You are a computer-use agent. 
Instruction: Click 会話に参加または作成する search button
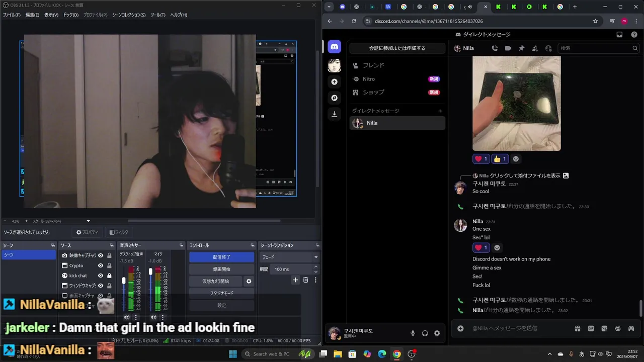pyautogui.click(x=397, y=48)
